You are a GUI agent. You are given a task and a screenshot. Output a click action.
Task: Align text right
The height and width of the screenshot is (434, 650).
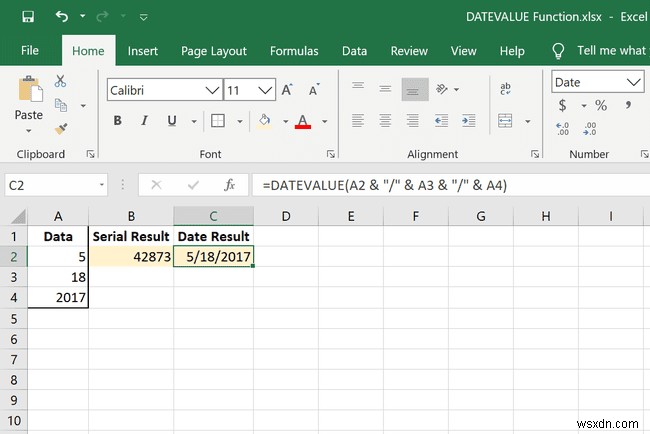(412, 121)
